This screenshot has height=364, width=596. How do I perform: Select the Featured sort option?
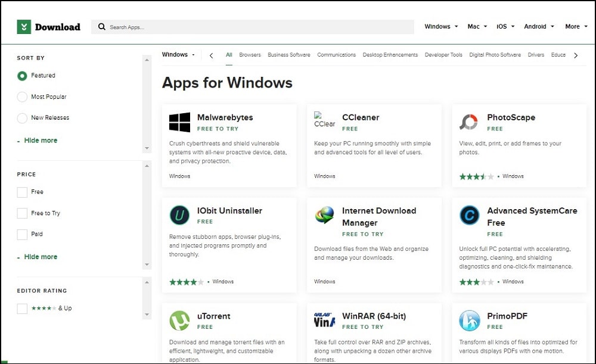pyautogui.click(x=22, y=76)
